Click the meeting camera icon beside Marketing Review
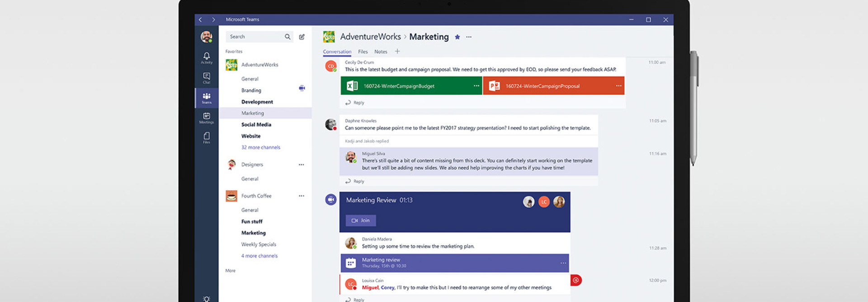 [x=331, y=199]
